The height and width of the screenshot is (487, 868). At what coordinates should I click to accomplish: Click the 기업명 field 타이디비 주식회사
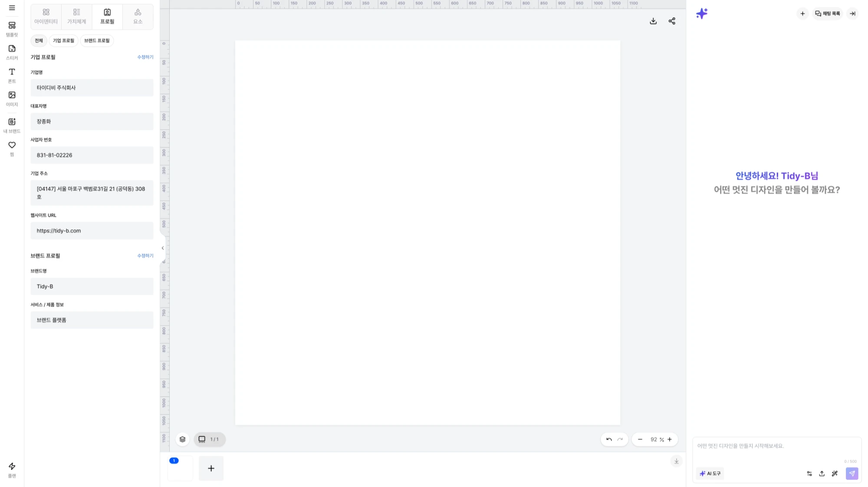(92, 88)
